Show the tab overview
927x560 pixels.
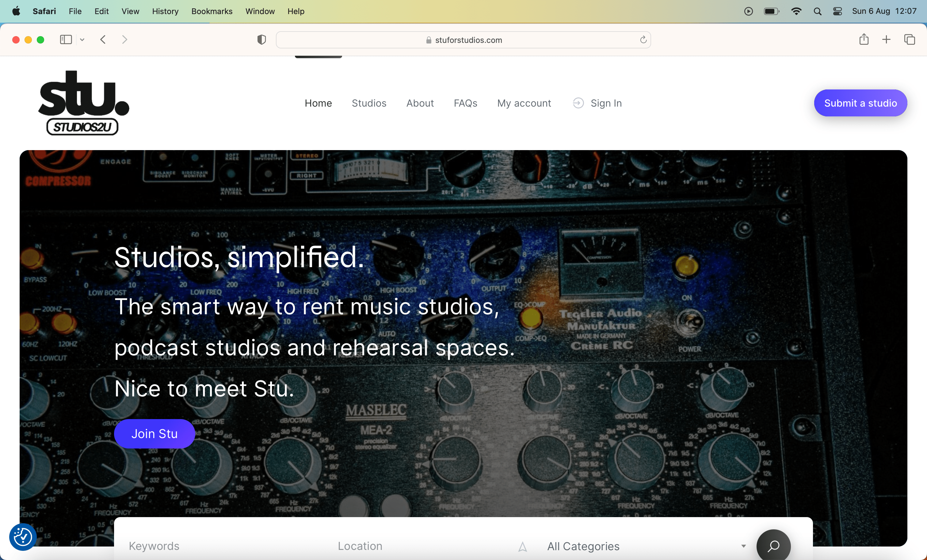(909, 40)
